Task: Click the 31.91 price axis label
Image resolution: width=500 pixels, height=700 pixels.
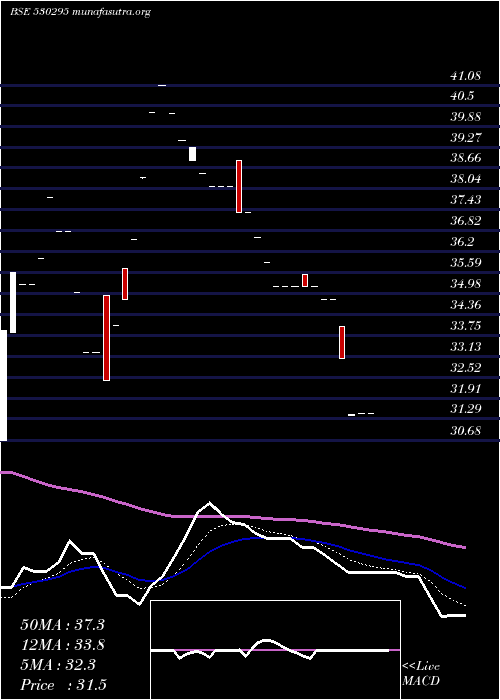Action: [465, 388]
